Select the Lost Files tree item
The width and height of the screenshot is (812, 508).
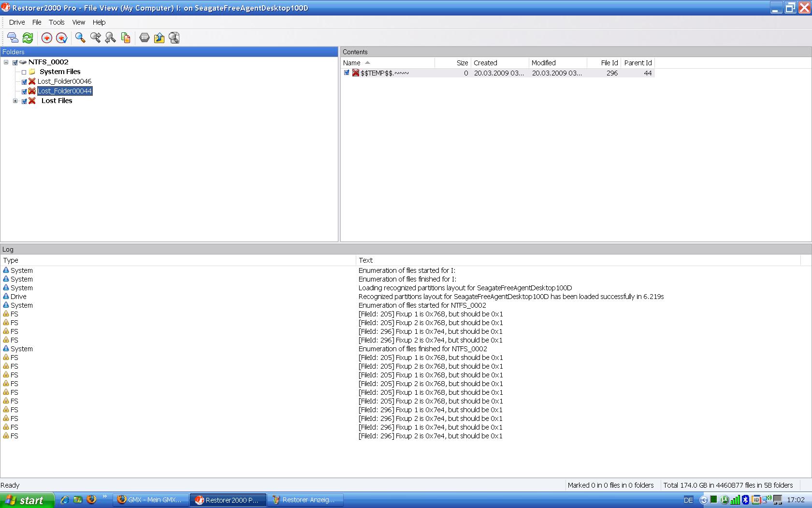[x=57, y=101]
